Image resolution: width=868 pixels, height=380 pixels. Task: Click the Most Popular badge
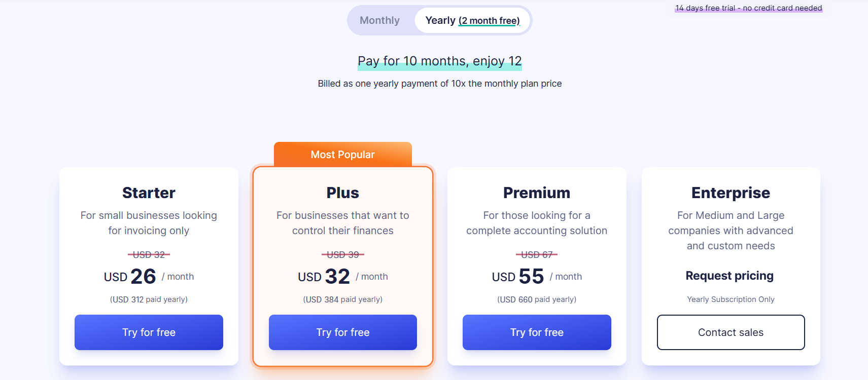coord(343,155)
